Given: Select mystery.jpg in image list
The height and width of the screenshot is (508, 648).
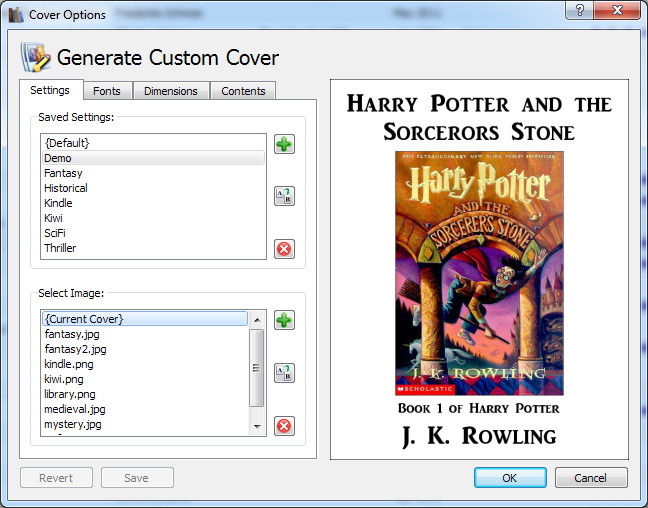Looking at the screenshot, I should 145,424.
